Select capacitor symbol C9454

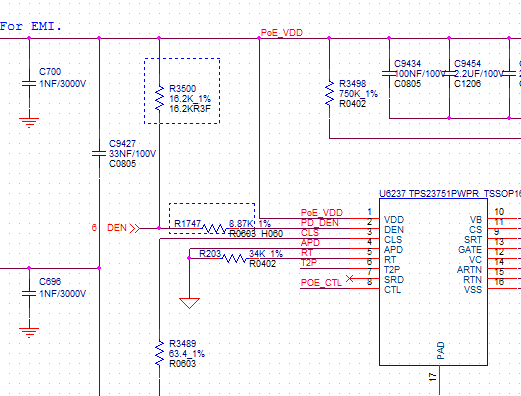click(449, 73)
